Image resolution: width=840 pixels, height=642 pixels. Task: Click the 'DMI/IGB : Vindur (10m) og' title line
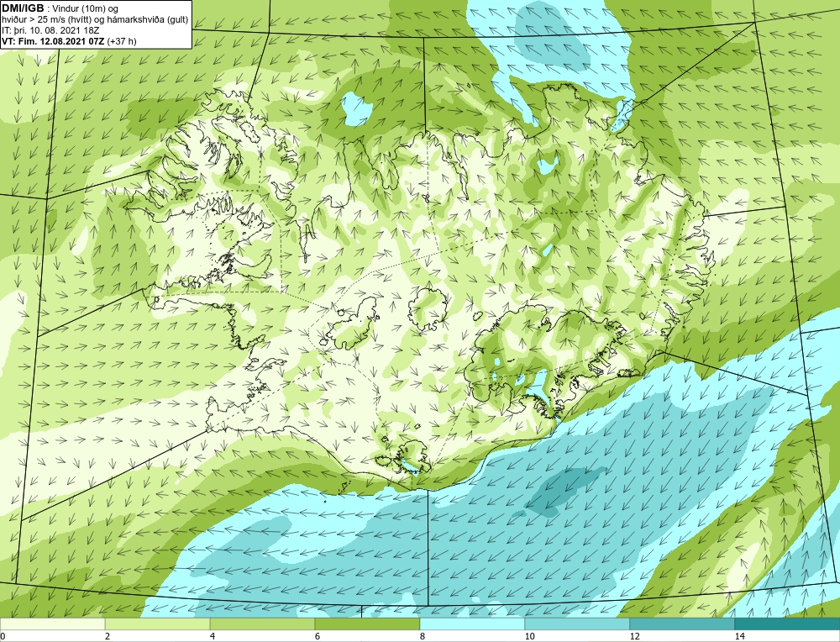pyautogui.click(x=60, y=8)
